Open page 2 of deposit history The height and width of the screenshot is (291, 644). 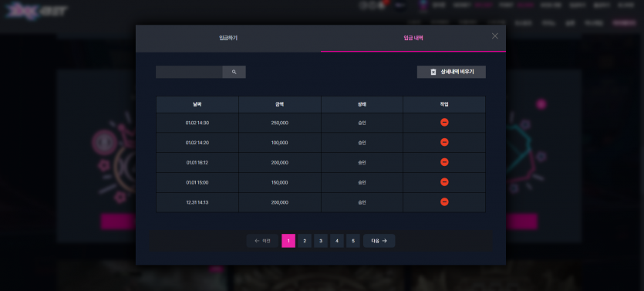click(x=305, y=241)
